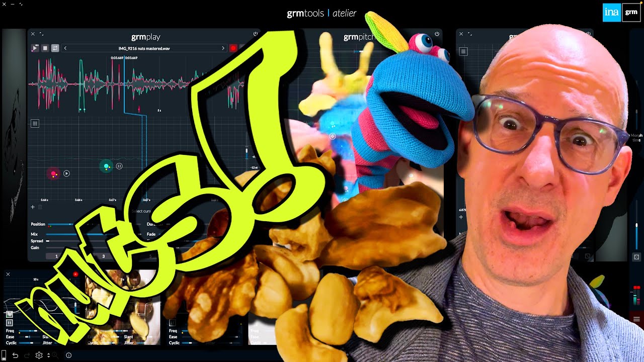
Task: Stop playback in grmplay
Action: [45, 48]
